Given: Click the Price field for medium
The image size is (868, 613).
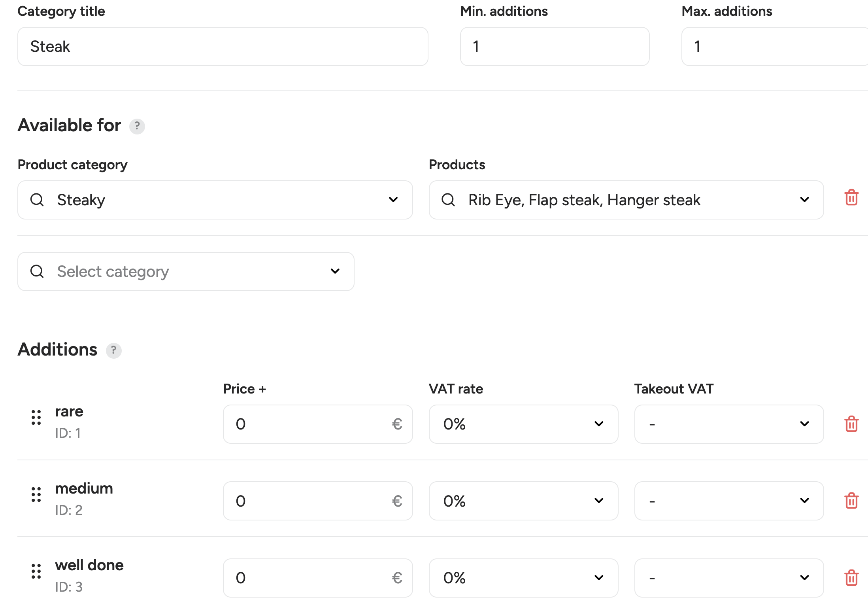Looking at the screenshot, I should [318, 501].
